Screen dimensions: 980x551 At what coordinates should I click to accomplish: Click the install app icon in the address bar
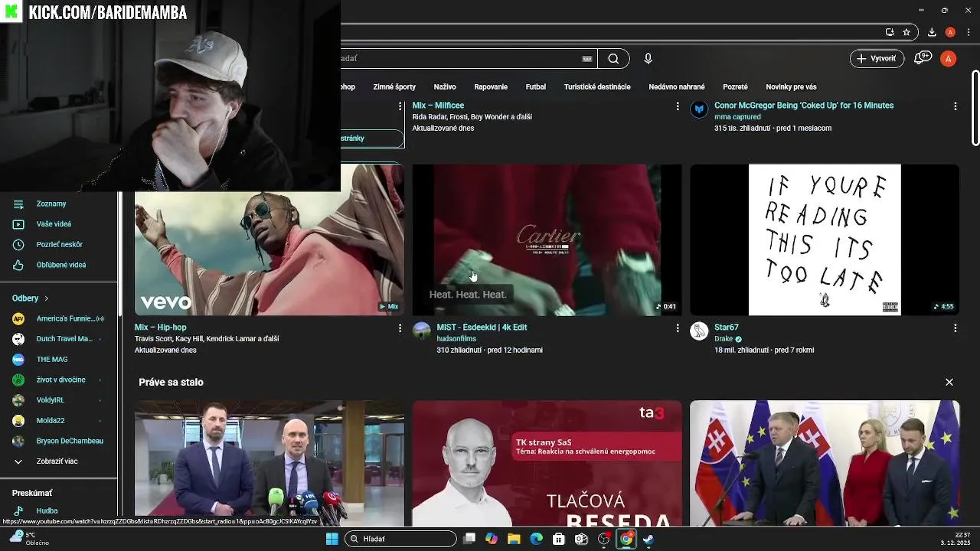click(x=890, y=32)
